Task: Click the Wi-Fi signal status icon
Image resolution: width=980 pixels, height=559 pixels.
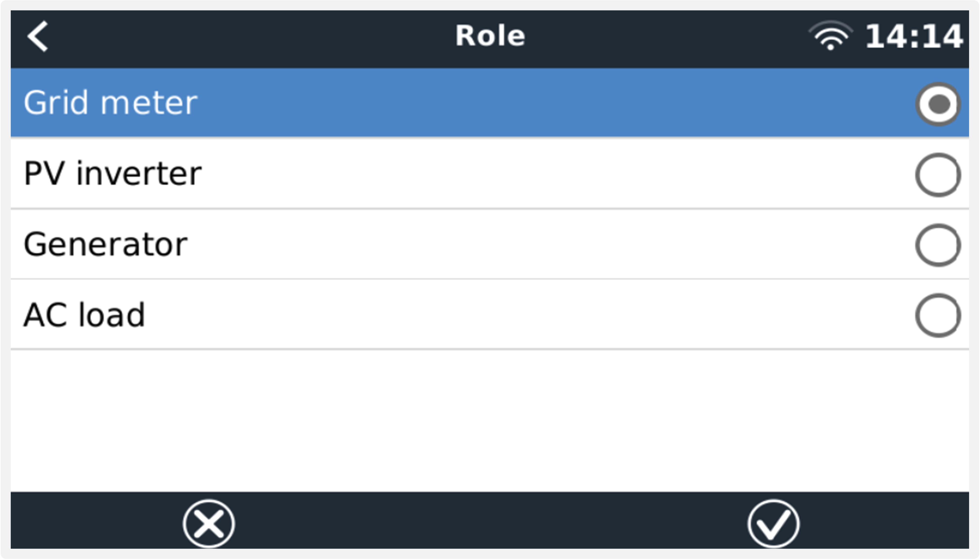Action: [x=830, y=37]
